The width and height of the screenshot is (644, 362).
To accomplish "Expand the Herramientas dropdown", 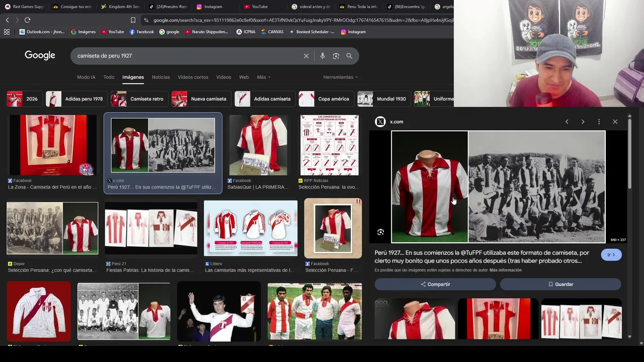I will click(x=341, y=77).
